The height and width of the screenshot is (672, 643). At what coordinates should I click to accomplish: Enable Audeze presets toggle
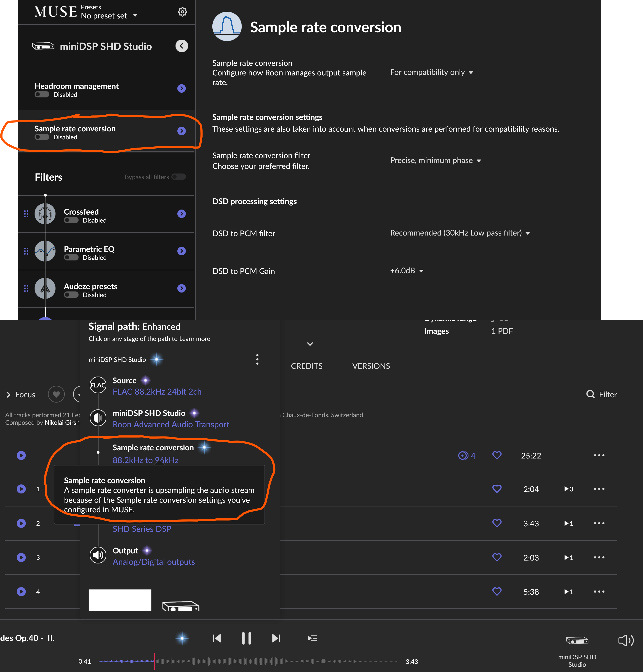[71, 295]
